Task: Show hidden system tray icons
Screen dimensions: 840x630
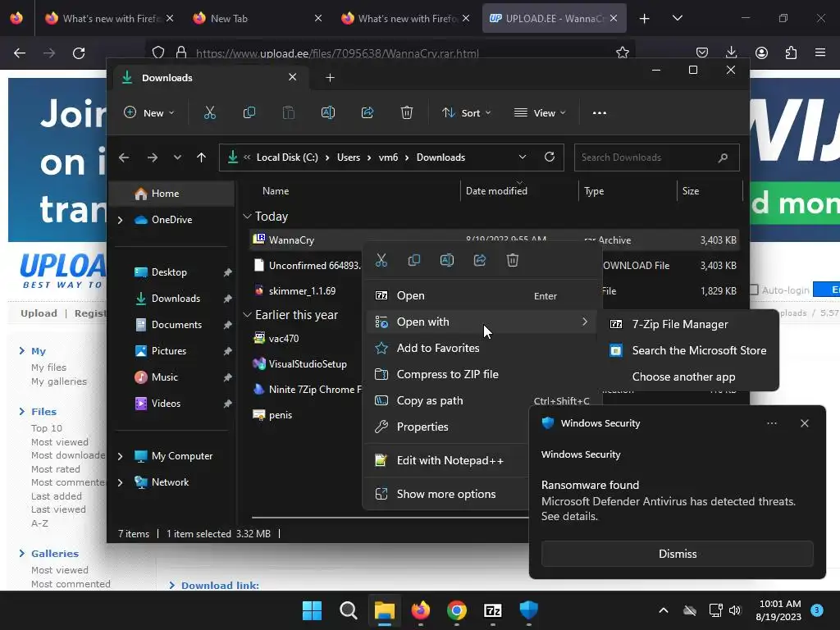Action: point(663,610)
